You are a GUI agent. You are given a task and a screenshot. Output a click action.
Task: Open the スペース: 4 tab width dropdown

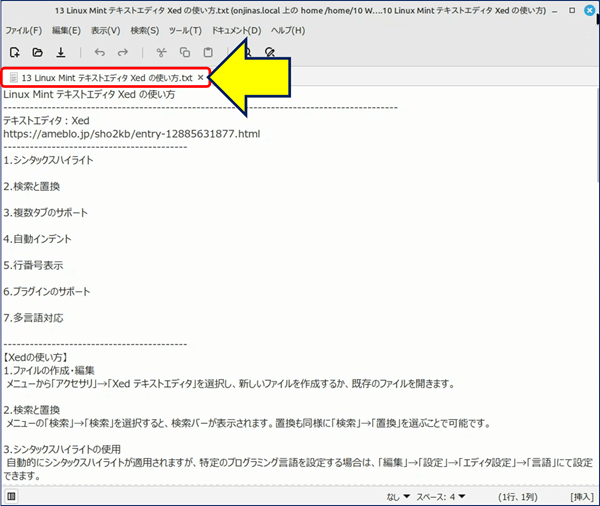click(441, 497)
